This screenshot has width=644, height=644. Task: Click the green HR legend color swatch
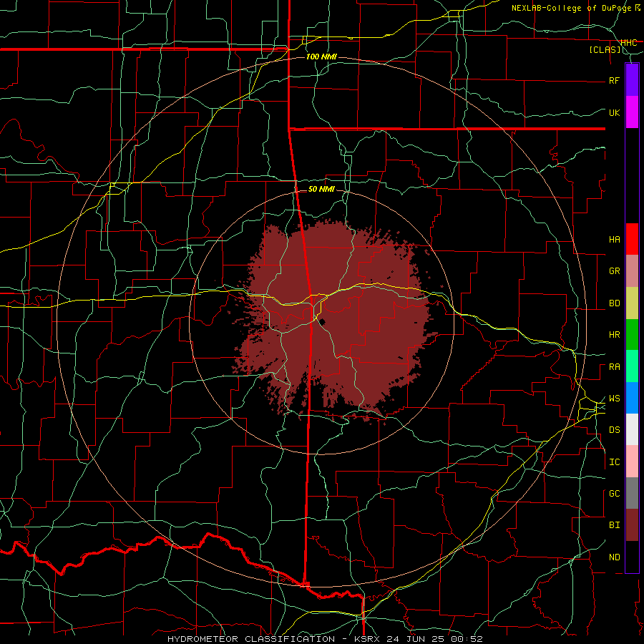[x=632, y=335]
